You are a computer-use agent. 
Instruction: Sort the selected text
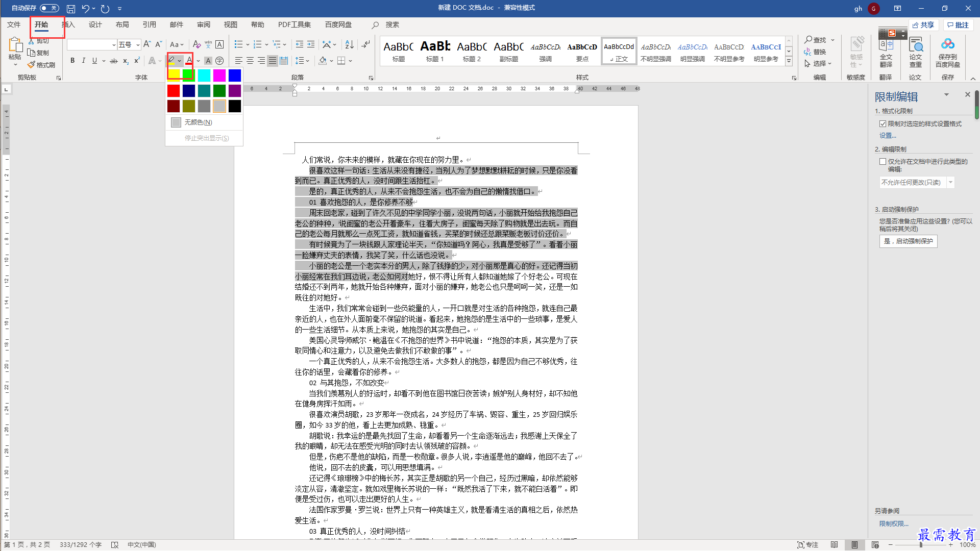coord(350,44)
